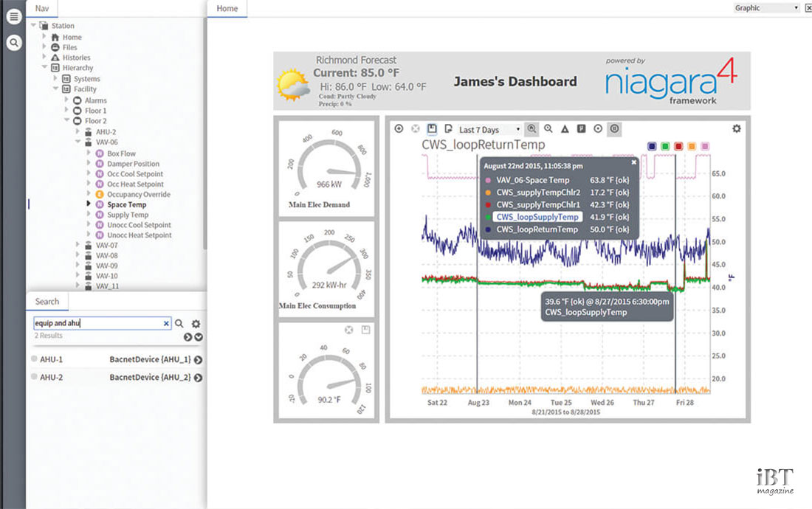Select Box Flow tree item
This screenshot has height=509, width=812.
coord(121,153)
